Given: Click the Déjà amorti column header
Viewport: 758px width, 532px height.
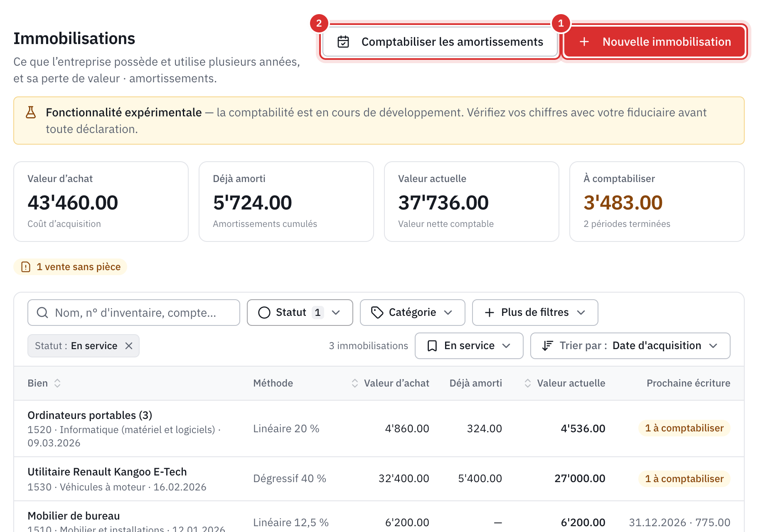Looking at the screenshot, I should coord(476,383).
